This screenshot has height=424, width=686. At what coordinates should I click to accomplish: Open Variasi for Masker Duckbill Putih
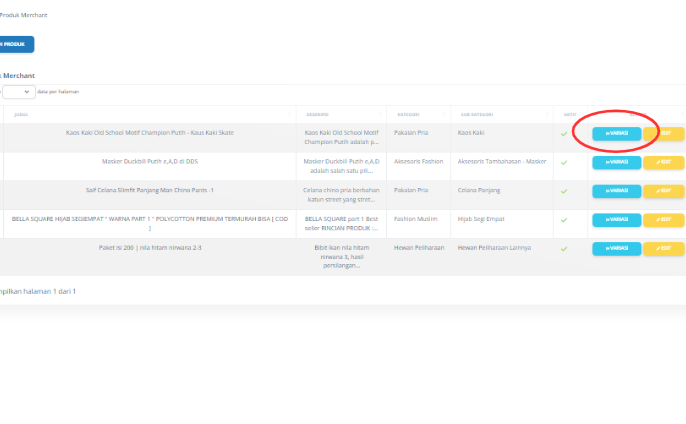point(616,162)
